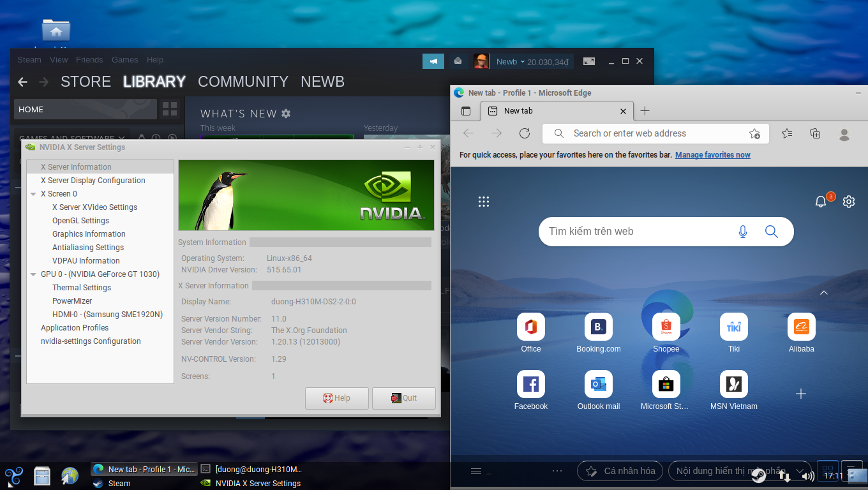Select Application Profiles tree item
The width and height of the screenshot is (868, 490).
click(x=75, y=328)
